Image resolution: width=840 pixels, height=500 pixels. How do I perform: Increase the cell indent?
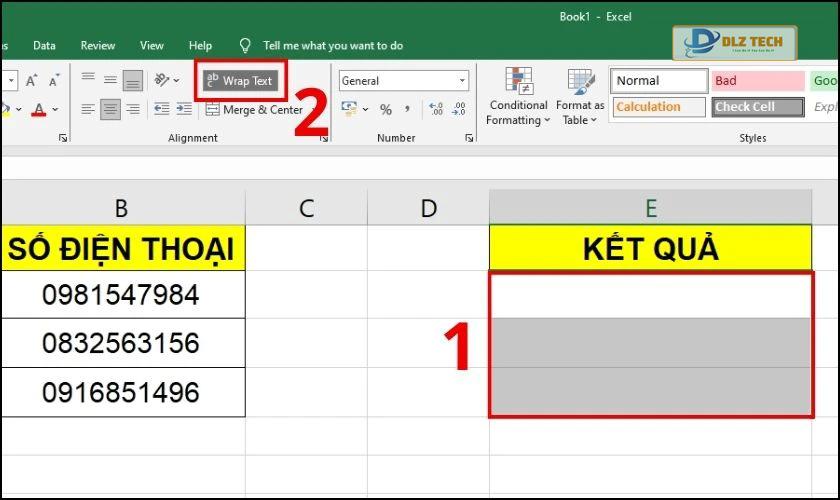184,109
